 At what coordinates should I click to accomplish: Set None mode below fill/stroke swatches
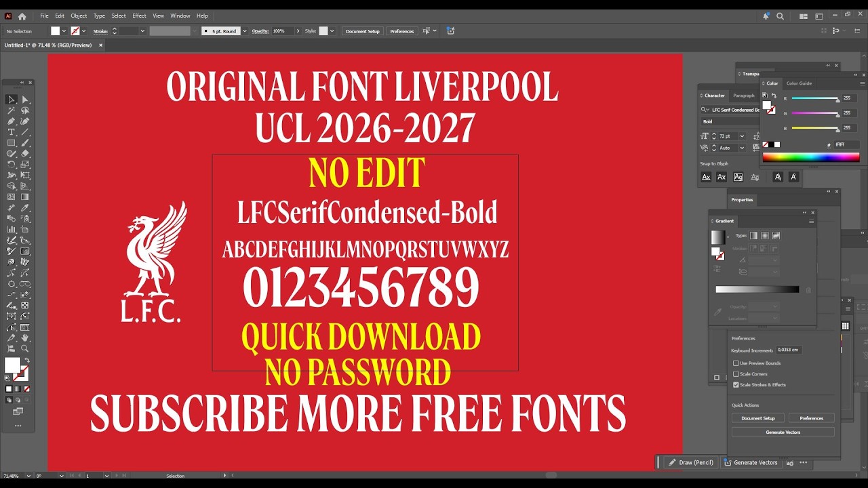coord(27,388)
